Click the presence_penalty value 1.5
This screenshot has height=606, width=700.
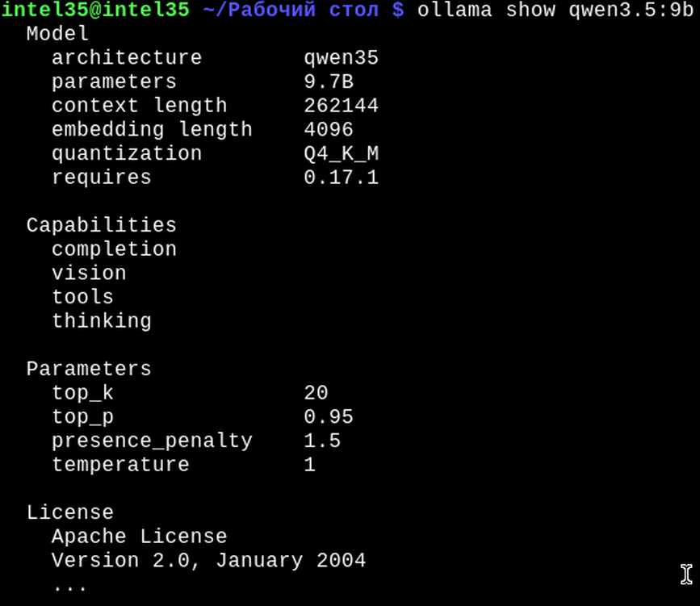point(322,441)
